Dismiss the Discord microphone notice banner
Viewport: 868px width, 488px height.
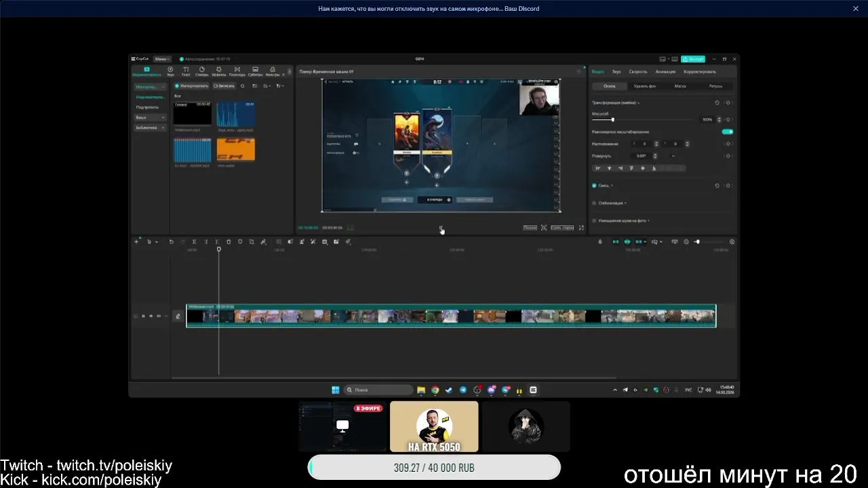click(x=855, y=9)
